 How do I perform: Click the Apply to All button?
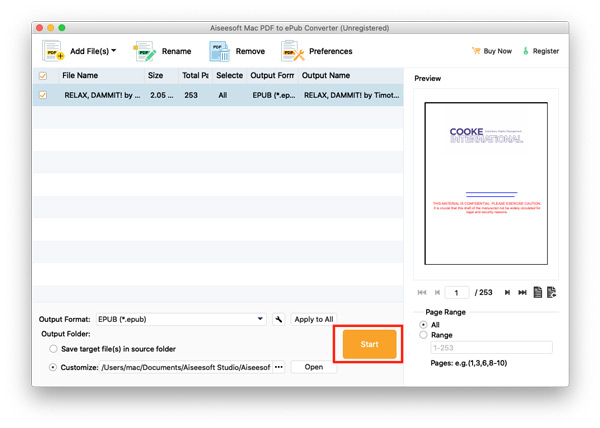[x=314, y=319]
